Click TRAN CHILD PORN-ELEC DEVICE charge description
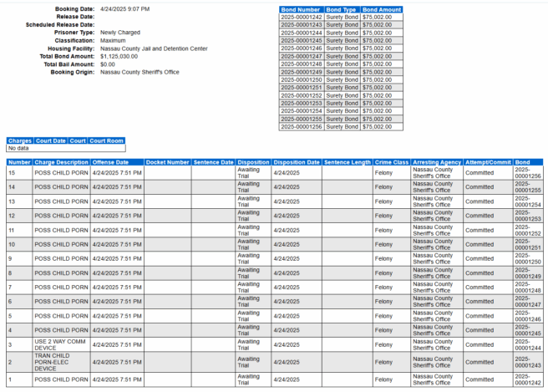 pyautogui.click(x=61, y=362)
